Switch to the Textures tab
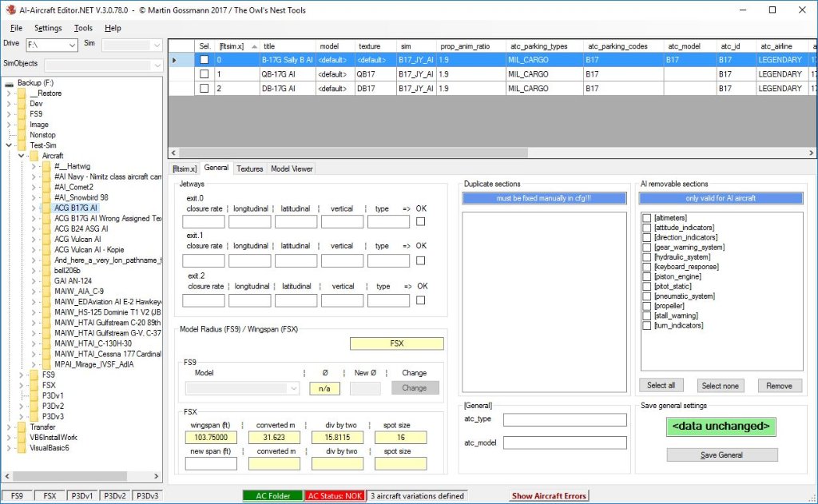818x504 pixels. [250, 169]
